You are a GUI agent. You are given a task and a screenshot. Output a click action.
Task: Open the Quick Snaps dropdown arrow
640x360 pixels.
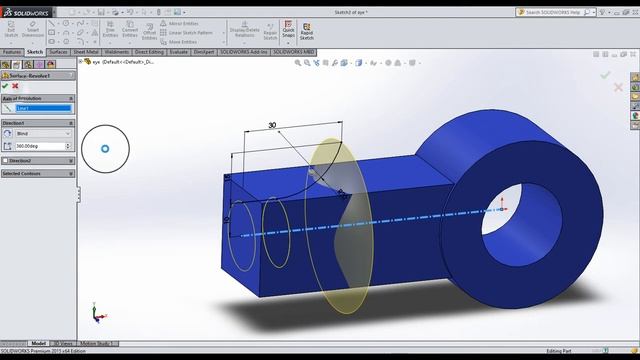(288, 43)
